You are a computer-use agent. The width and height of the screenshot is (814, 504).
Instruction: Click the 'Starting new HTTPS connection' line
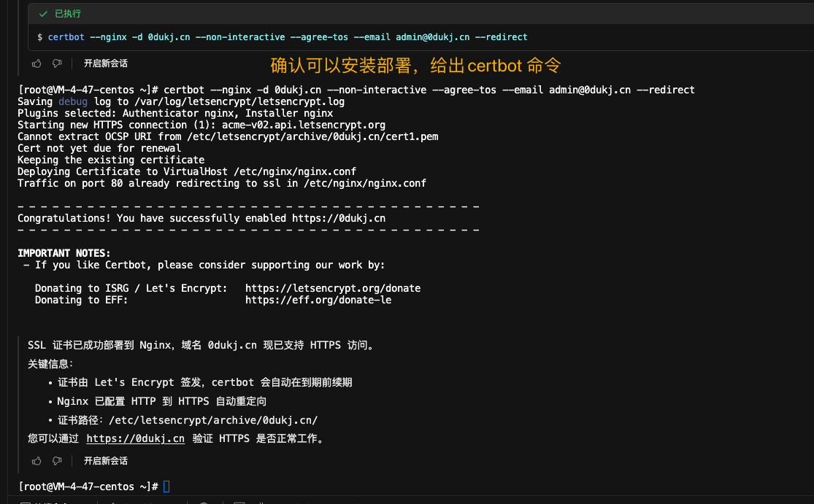click(x=201, y=125)
